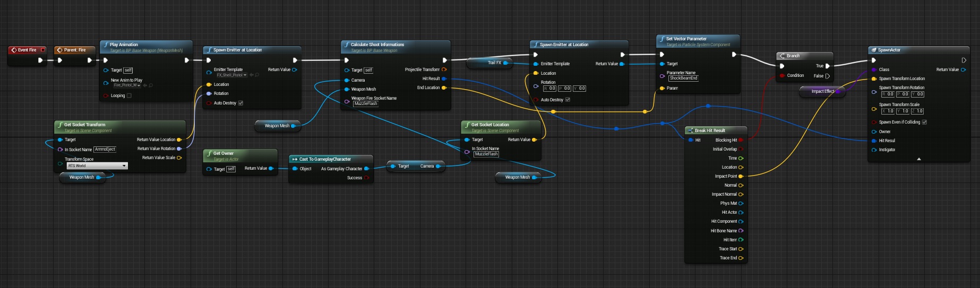This screenshot has height=288, width=980.
Task: Edit MuzzleFlash in Weapon Fire Socket Name field
Action: coord(366,103)
